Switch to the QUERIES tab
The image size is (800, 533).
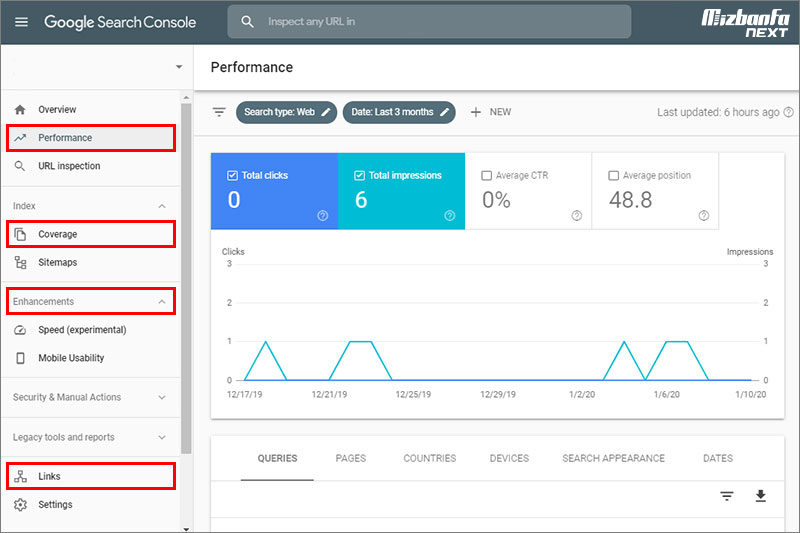[277, 459]
